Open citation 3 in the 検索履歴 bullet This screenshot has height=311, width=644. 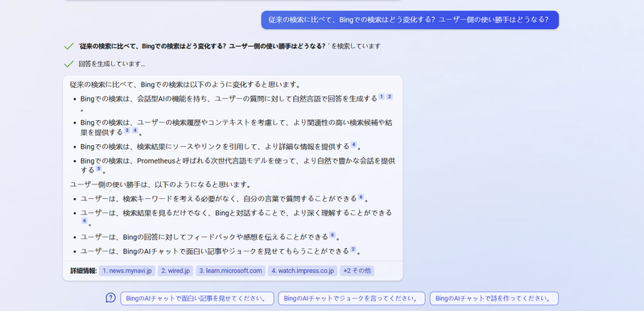coord(127,131)
